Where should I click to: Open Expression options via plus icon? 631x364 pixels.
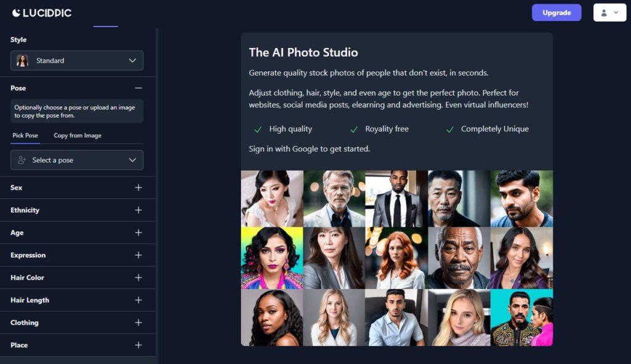tap(139, 255)
